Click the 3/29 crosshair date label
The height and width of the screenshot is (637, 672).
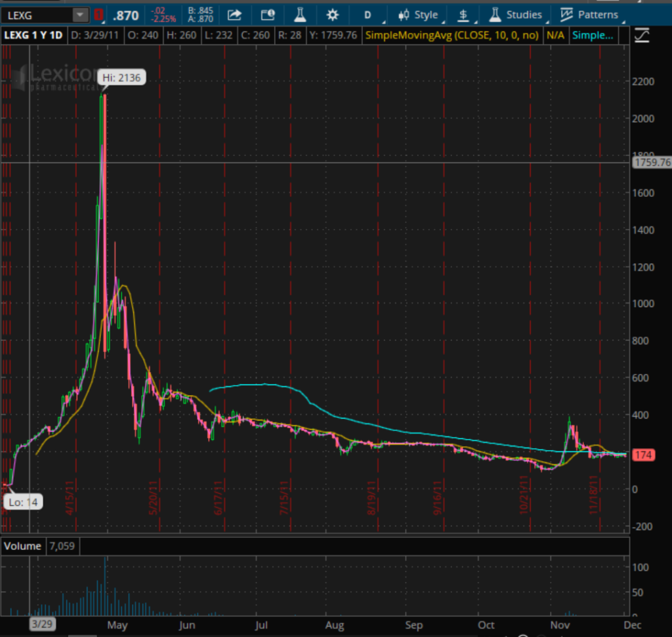click(x=42, y=624)
